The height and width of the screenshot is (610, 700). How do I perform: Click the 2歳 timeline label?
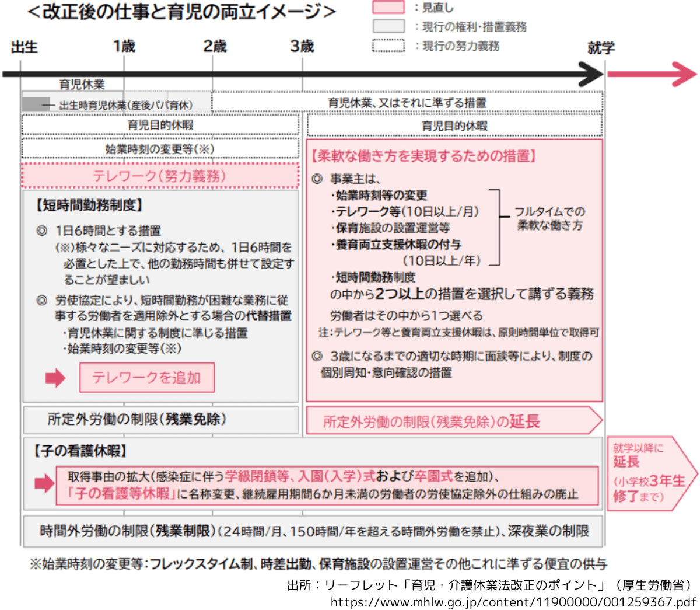pos(214,47)
